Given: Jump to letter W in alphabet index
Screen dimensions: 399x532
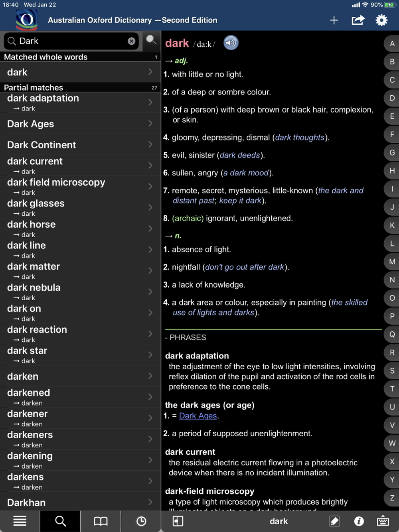Looking at the screenshot, I should click(x=392, y=443).
